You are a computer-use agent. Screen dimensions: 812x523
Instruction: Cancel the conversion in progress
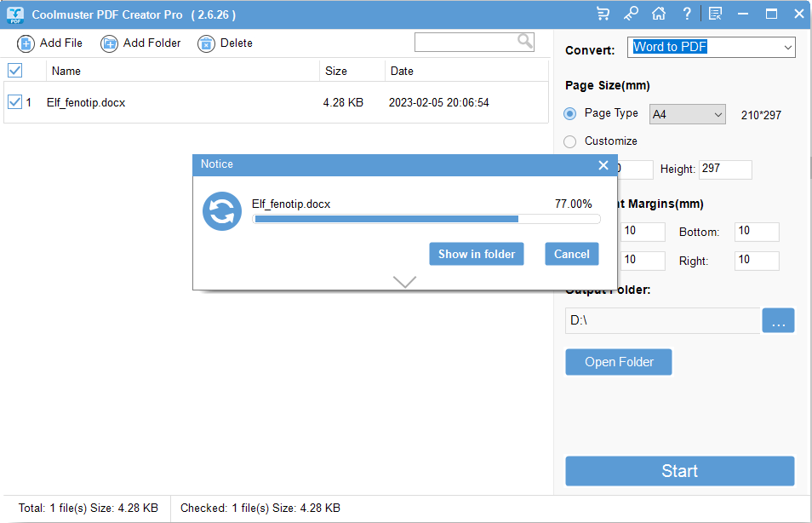click(x=572, y=254)
